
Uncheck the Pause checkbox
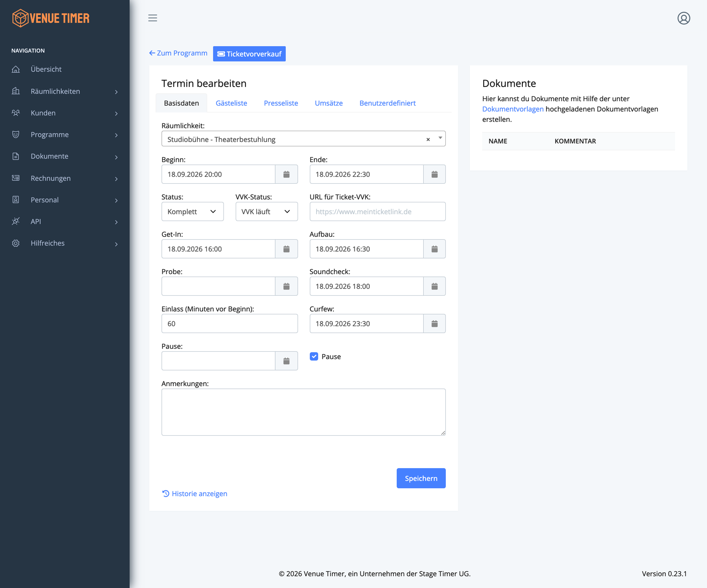314,357
